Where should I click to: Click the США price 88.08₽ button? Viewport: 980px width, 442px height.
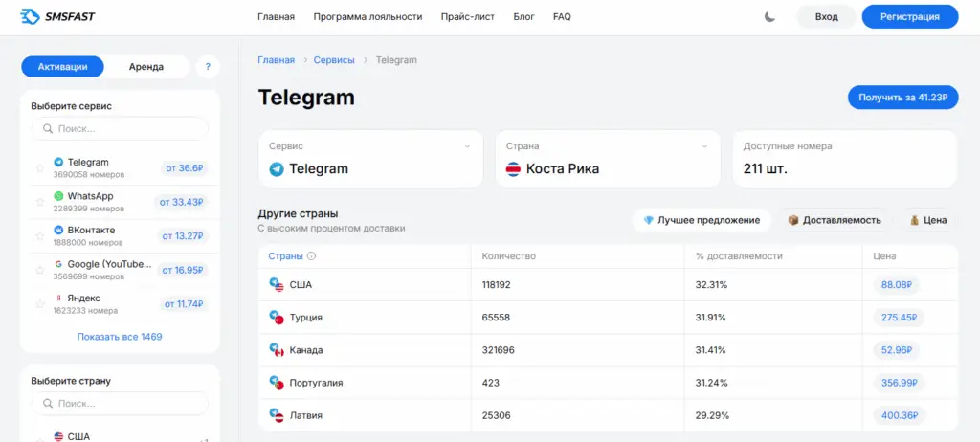coord(896,284)
